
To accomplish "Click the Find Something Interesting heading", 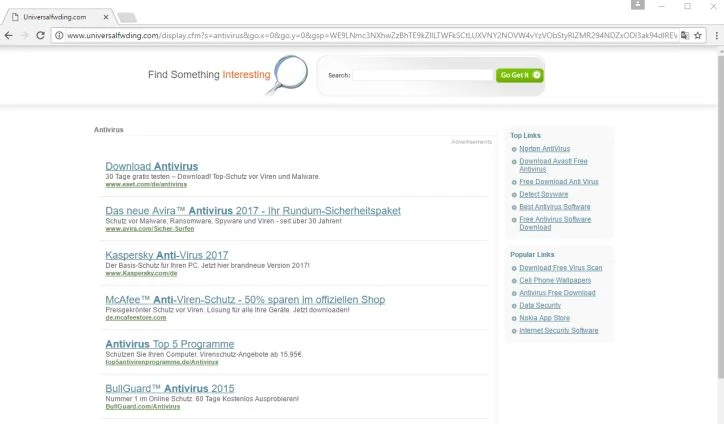I will click(x=209, y=75).
